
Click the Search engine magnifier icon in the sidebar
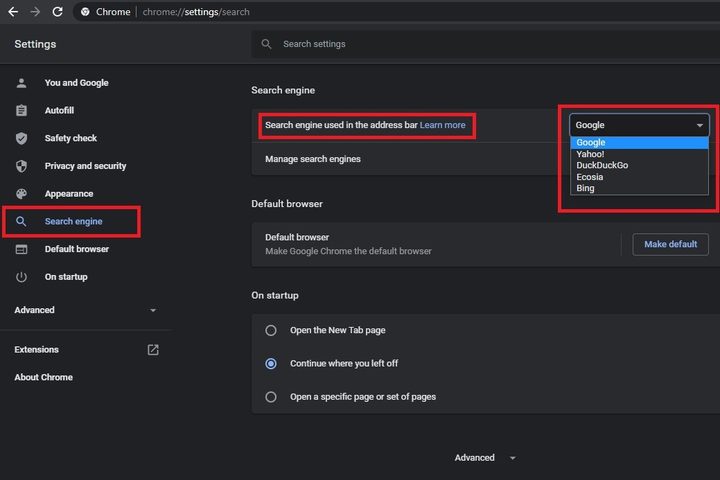tap(21, 221)
